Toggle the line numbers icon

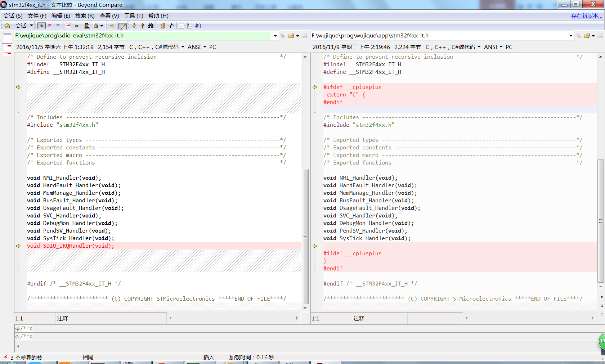tap(190, 26)
